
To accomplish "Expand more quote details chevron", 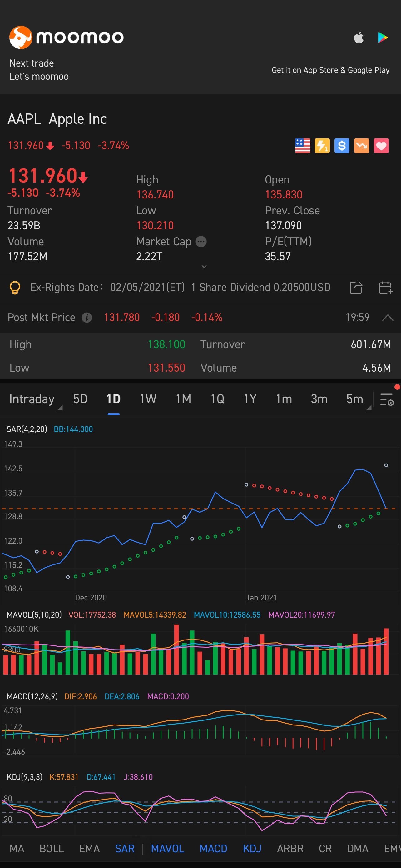I will point(204,267).
